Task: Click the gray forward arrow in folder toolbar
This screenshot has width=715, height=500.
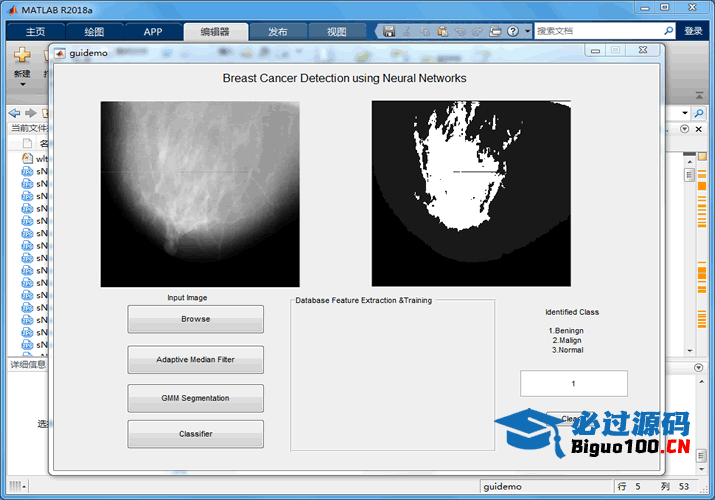Action: 31,113
